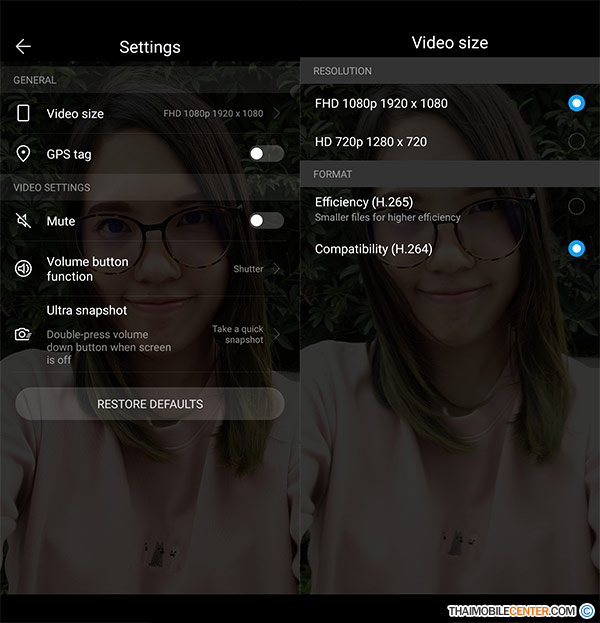The image size is (600, 623).
Task: Click the VIDEO SETTINGS section header
Action: (x=52, y=188)
